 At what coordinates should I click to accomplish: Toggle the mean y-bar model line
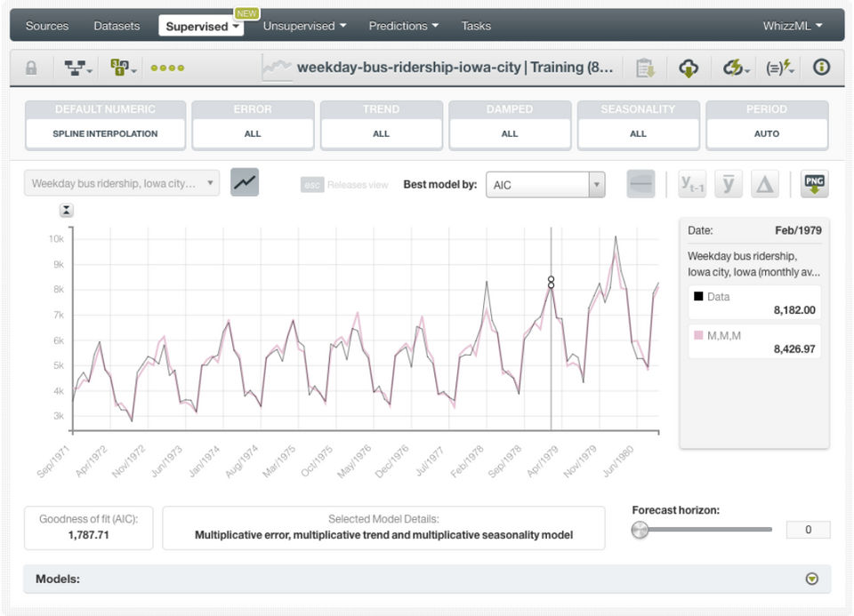coord(729,184)
